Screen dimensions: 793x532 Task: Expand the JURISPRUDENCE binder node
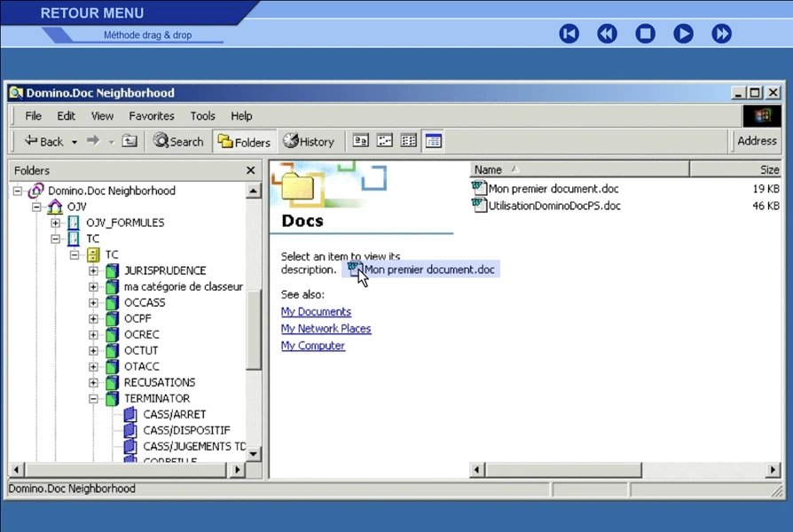(93, 271)
